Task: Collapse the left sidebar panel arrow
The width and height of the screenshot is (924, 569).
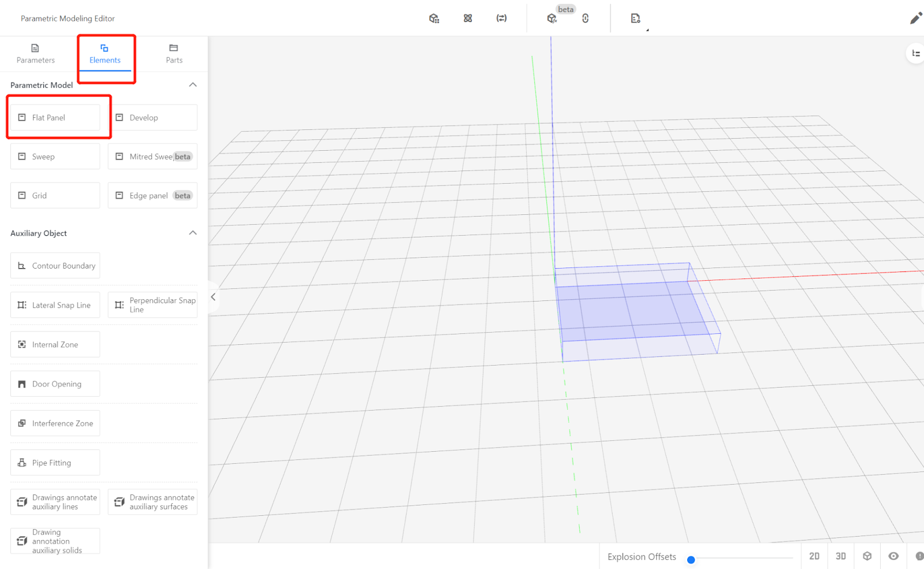Action: (x=213, y=297)
